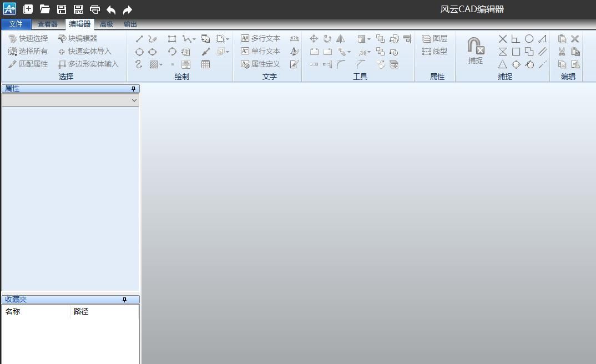Click the 路径 column header
The height and width of the screenshot is (364, 596).
81,311
